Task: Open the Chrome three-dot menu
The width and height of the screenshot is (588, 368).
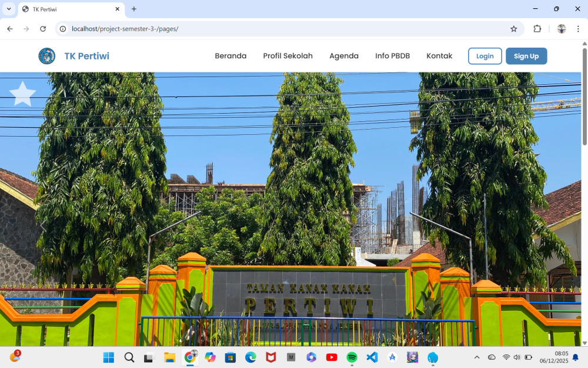Action: coord(578,29)
